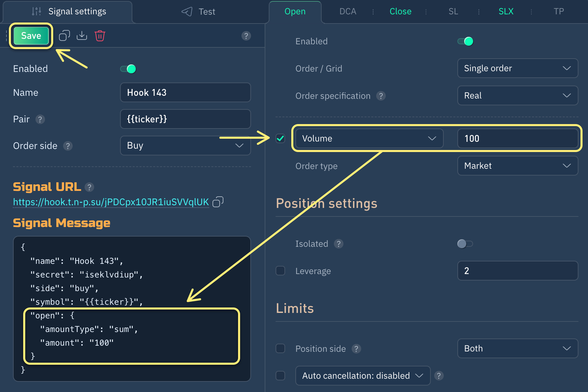Screen dimensions: 588x392
Task: Toggle the Isolated switch on
Action: pos(465,244)
